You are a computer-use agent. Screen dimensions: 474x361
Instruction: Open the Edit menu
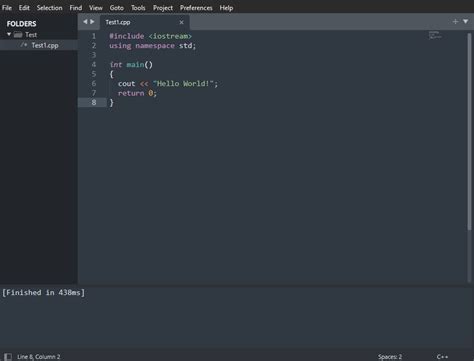coord(24,8)
